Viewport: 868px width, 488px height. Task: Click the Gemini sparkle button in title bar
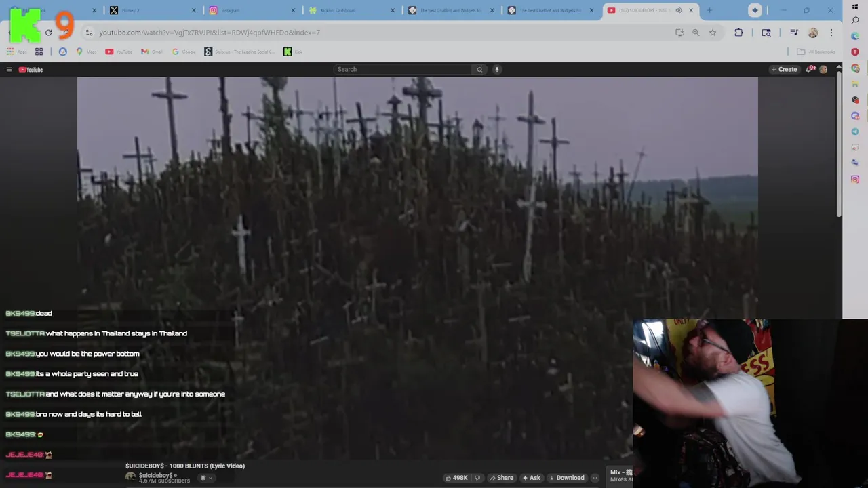coord(755,10)
